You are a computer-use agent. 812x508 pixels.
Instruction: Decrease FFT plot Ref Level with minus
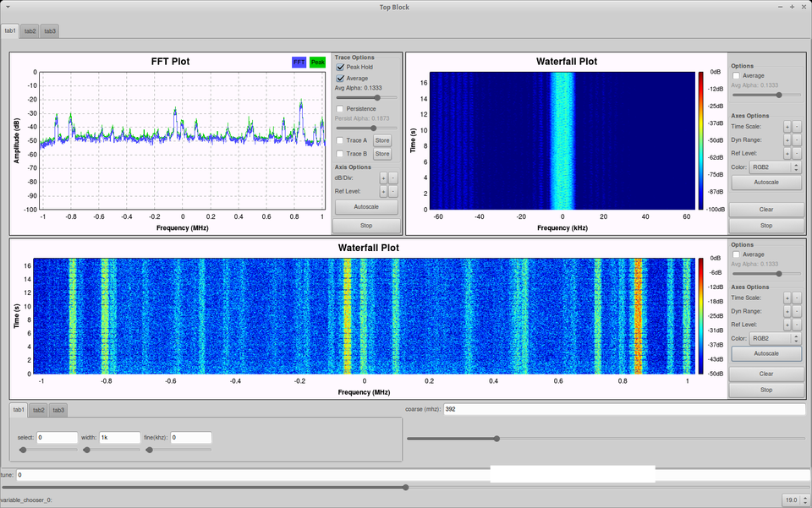(x=393, y=191)
